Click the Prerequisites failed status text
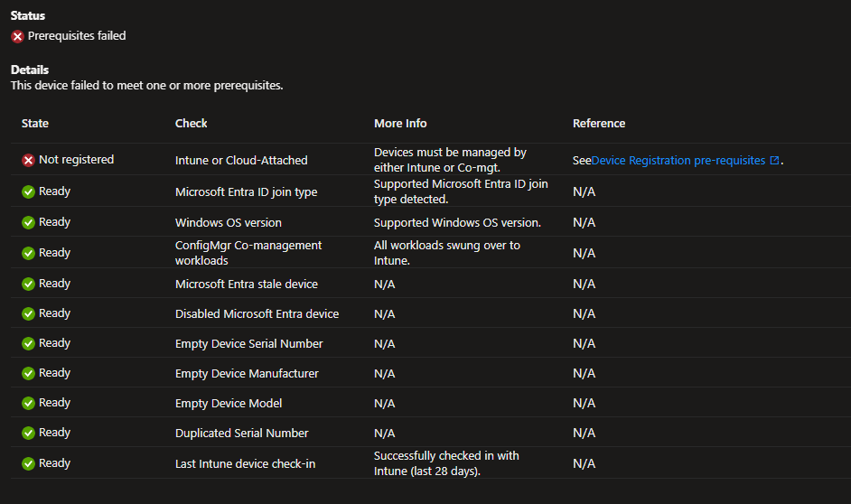This screenshot has height=504, width=851. [77, 36]
